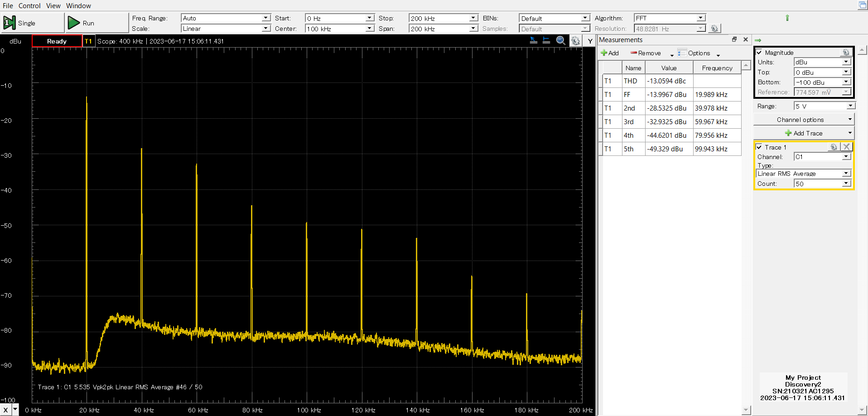Screen dimensions: 868x416
Task: Click the Add Trace button
Action: pyautogui.click(x=804, y=133)
